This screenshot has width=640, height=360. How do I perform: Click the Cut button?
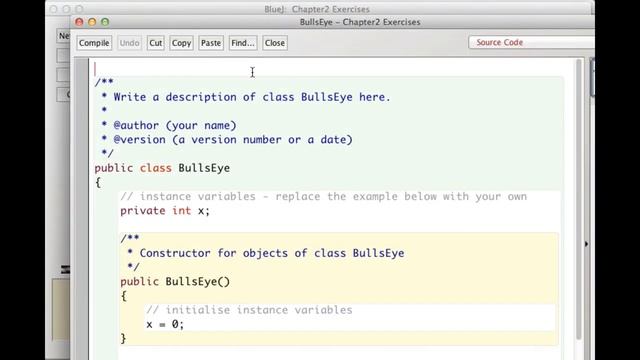[x=156, y=43]
